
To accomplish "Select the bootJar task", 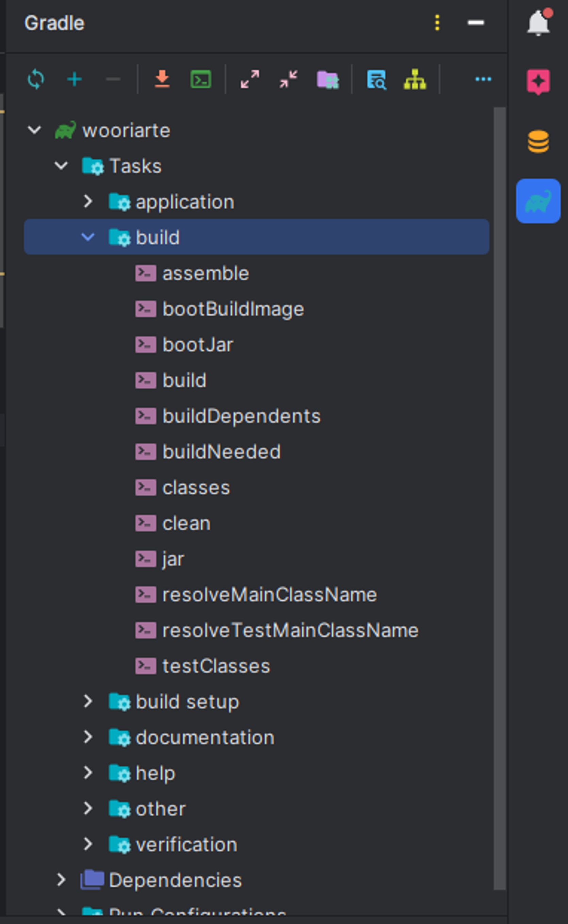I will (x=256, y=345).
